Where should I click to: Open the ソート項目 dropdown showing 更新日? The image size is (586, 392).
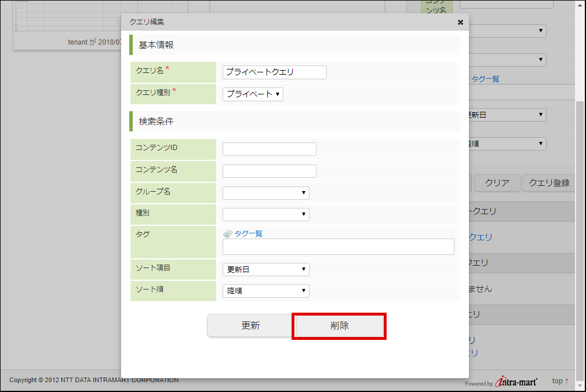[265, 269]
